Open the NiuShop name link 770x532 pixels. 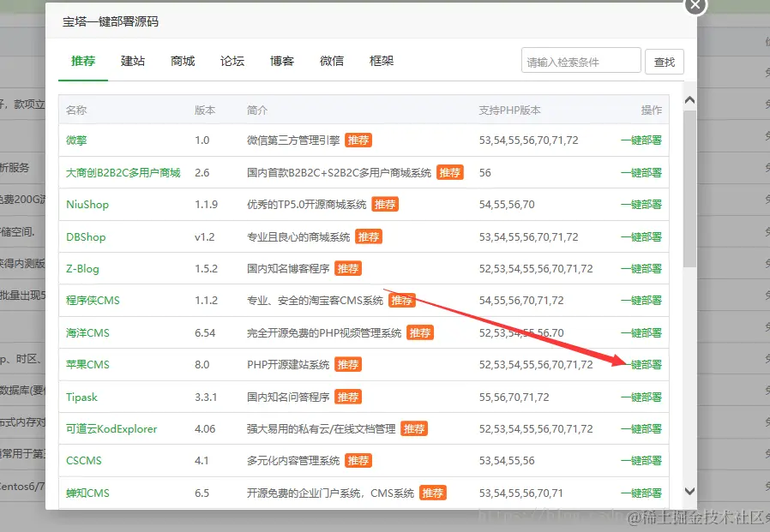tap(87, 204)
